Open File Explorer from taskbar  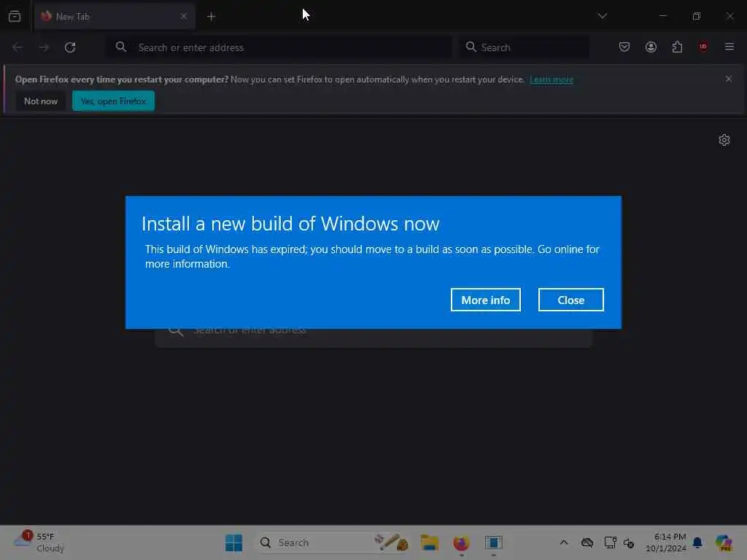coord(429,542)
